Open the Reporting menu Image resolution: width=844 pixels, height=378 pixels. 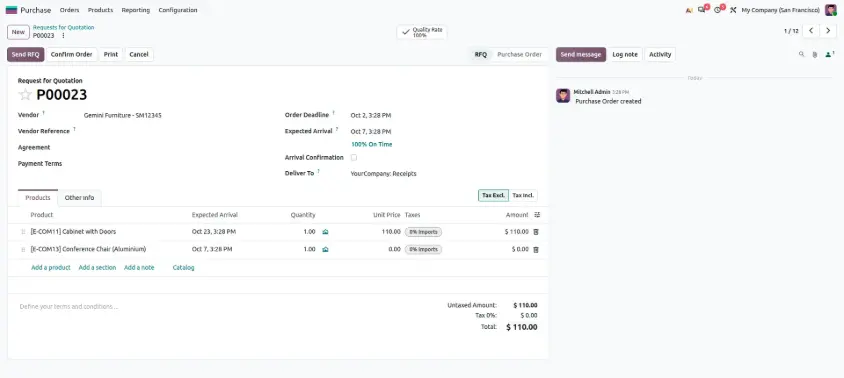[x=136, y=10]
